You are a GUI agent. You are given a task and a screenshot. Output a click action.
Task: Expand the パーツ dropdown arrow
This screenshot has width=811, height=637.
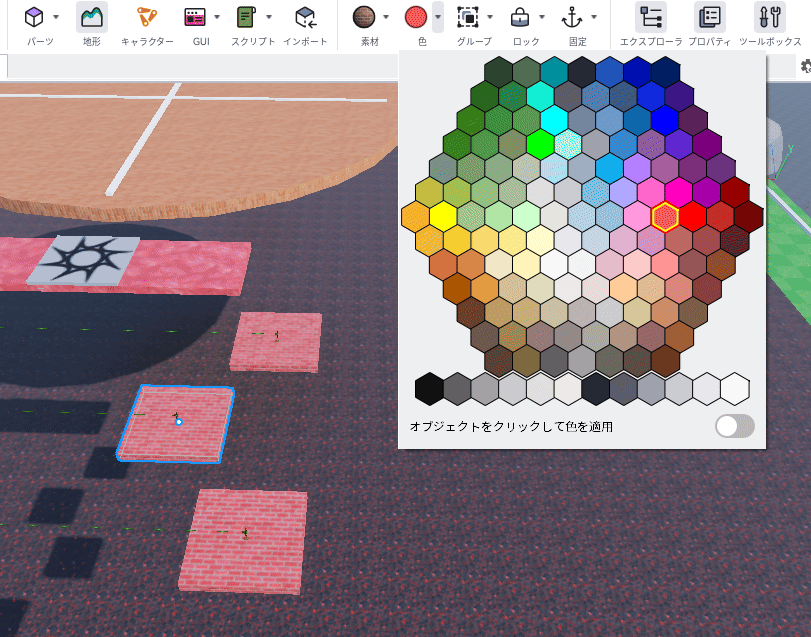pos(56,17)
